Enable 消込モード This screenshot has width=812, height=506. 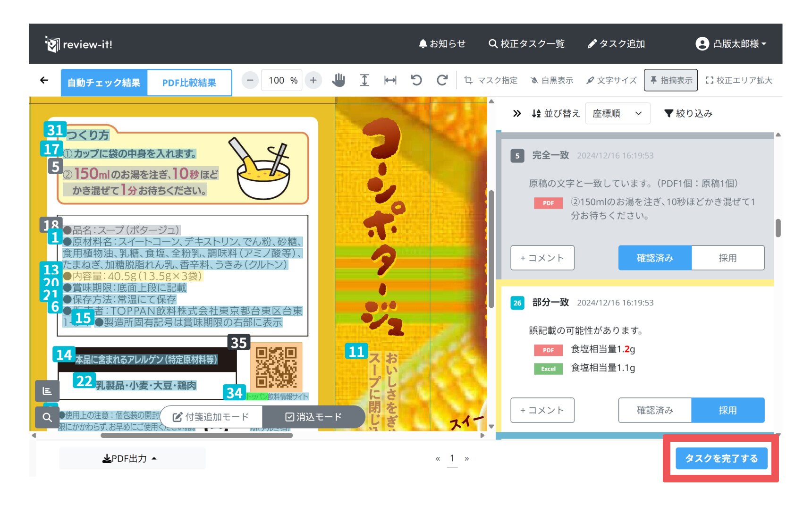(313, 417)
